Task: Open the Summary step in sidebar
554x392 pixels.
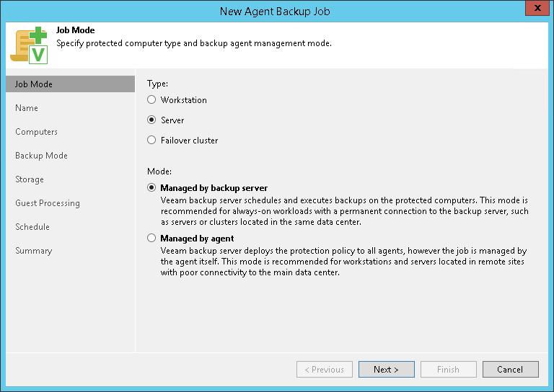Action: (x=34, y=251)
